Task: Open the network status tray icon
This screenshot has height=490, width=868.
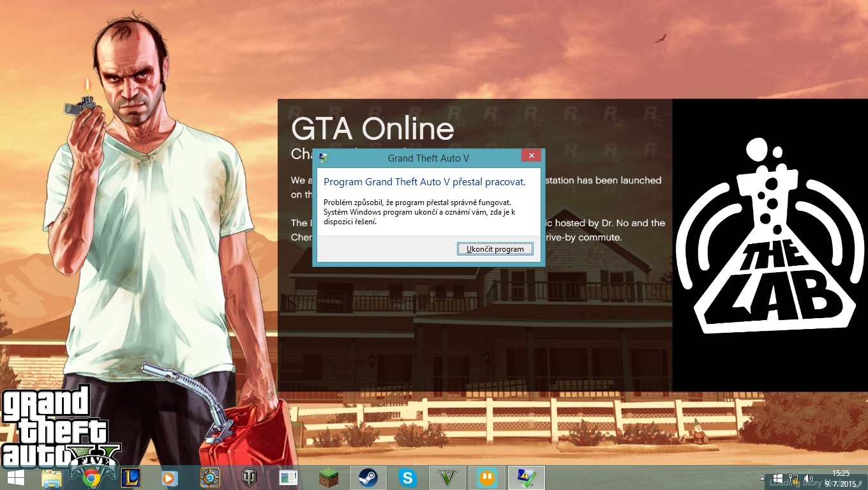Action: click(x=793, y=479)
